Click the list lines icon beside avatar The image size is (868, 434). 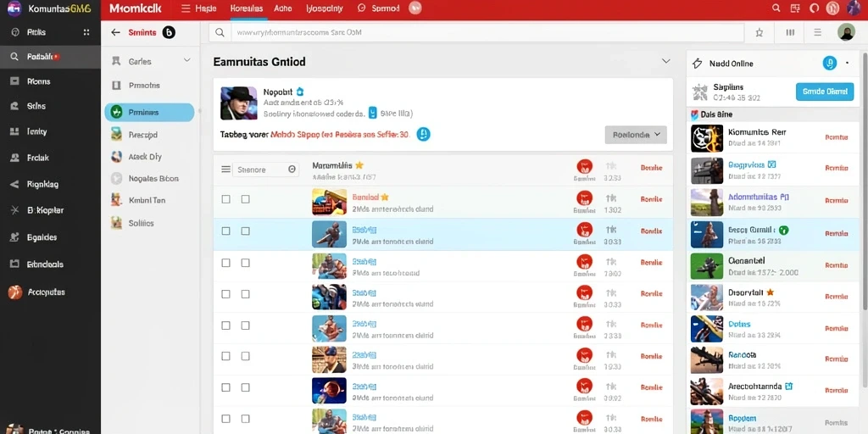[x=818, y=33]
